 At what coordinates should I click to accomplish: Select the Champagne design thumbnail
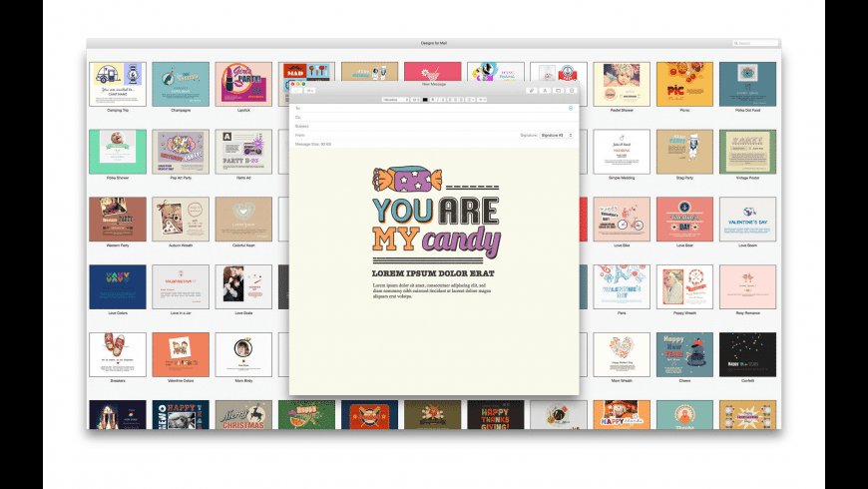click(x=181, y=84)
